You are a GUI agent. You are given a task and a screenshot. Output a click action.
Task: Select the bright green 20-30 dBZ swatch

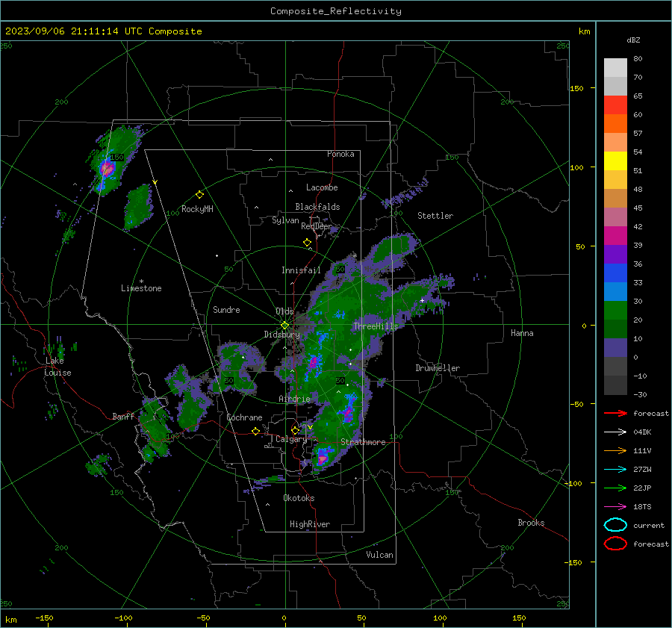coord(615,311)
